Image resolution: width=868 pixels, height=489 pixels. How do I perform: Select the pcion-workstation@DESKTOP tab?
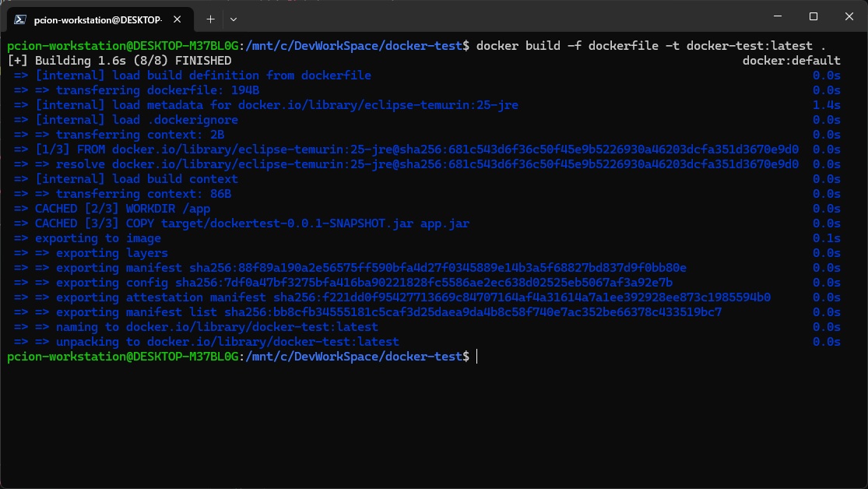pos(100,20)
